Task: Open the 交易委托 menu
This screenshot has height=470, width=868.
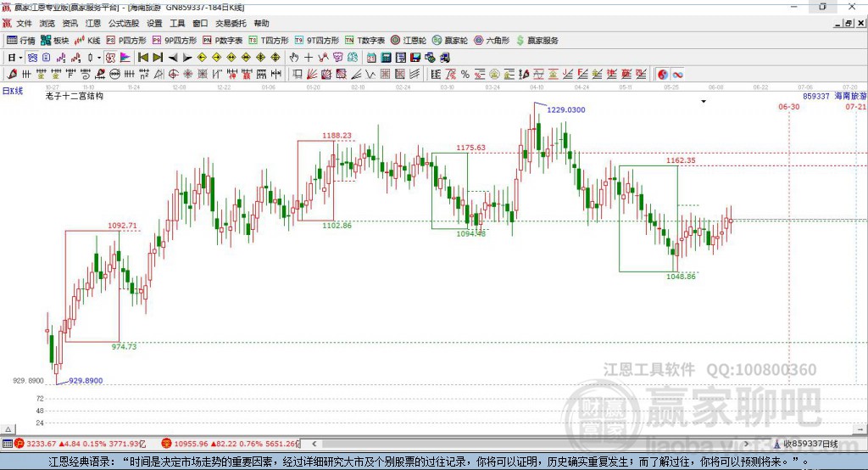Action: pos(231,23)
